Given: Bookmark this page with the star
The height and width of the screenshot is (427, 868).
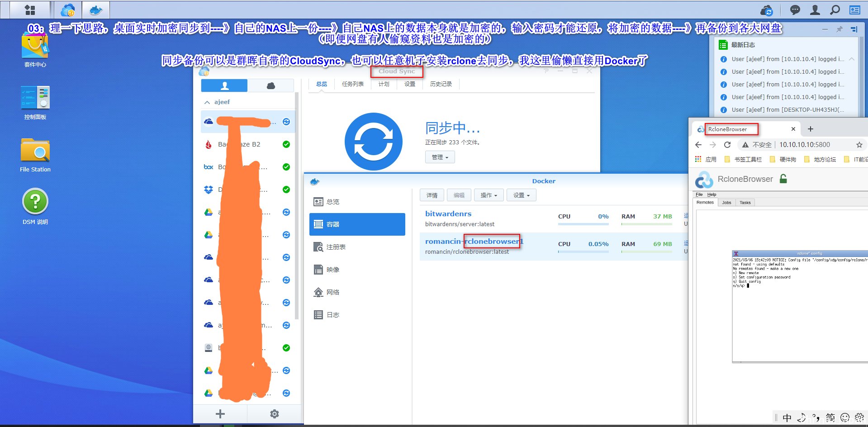Looking at the screenshot, I should (x=859, y=145).
